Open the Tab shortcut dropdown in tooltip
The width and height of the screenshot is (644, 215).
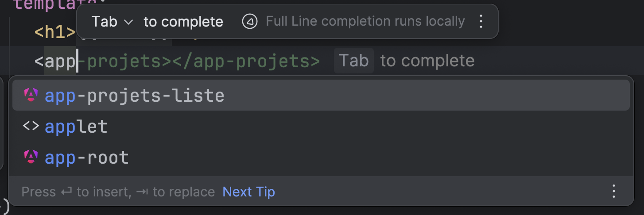(x=112, y=22)
